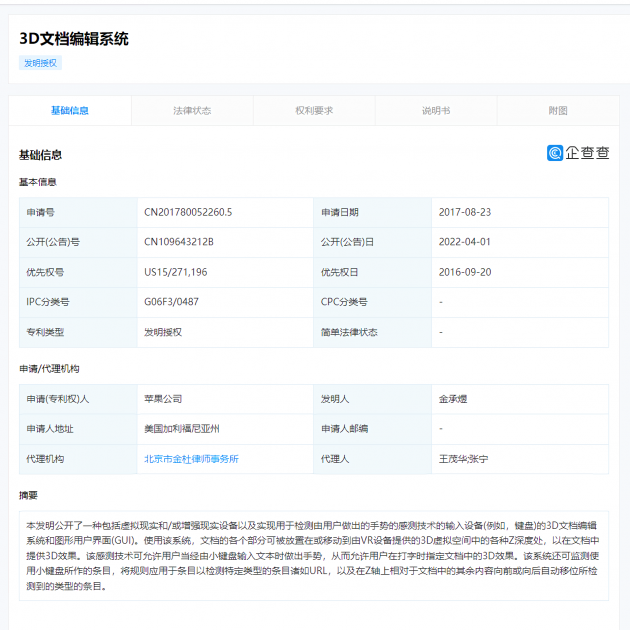This screenshot has height=630, width=630.
Task: Click priority number US15/271,196
Action: point(176,272)
